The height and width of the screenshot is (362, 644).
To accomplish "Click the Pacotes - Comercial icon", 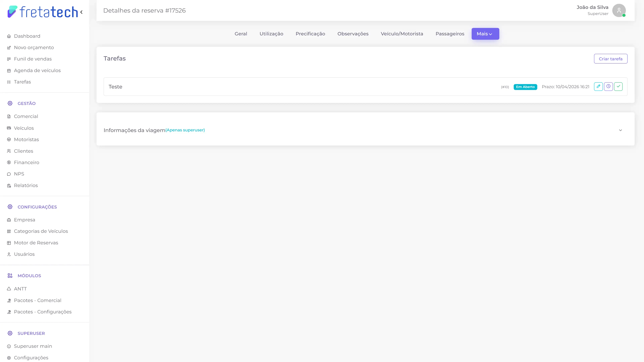I will [9, 300].
